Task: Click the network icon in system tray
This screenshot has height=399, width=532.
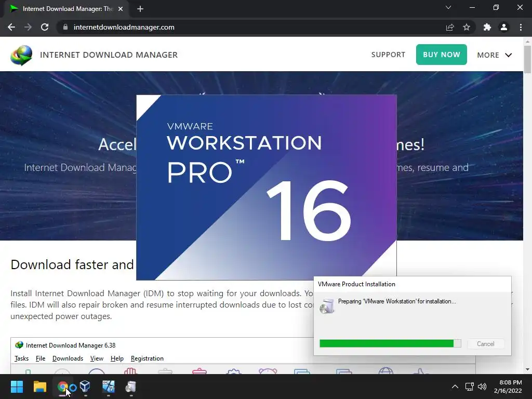Action: pyautogui.click(x=469, y=387)
